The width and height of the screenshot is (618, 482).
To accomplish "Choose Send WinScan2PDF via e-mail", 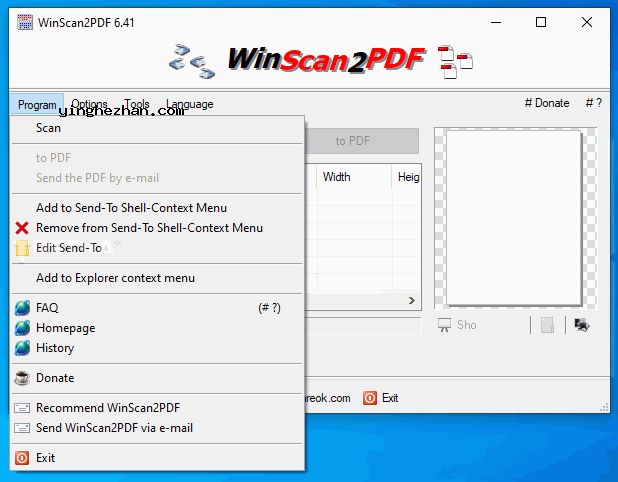I will 157,428.
